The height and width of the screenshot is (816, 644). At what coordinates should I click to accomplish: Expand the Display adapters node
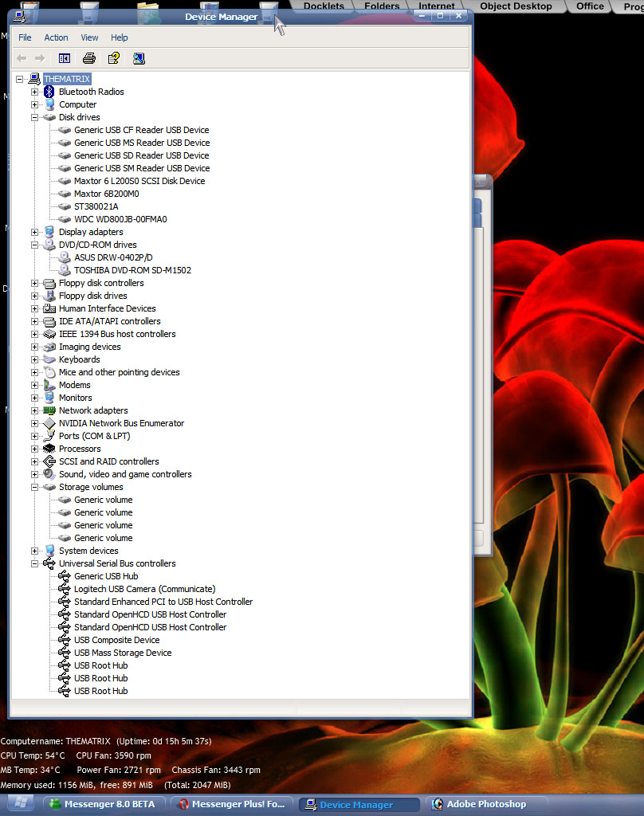(35, 232)
